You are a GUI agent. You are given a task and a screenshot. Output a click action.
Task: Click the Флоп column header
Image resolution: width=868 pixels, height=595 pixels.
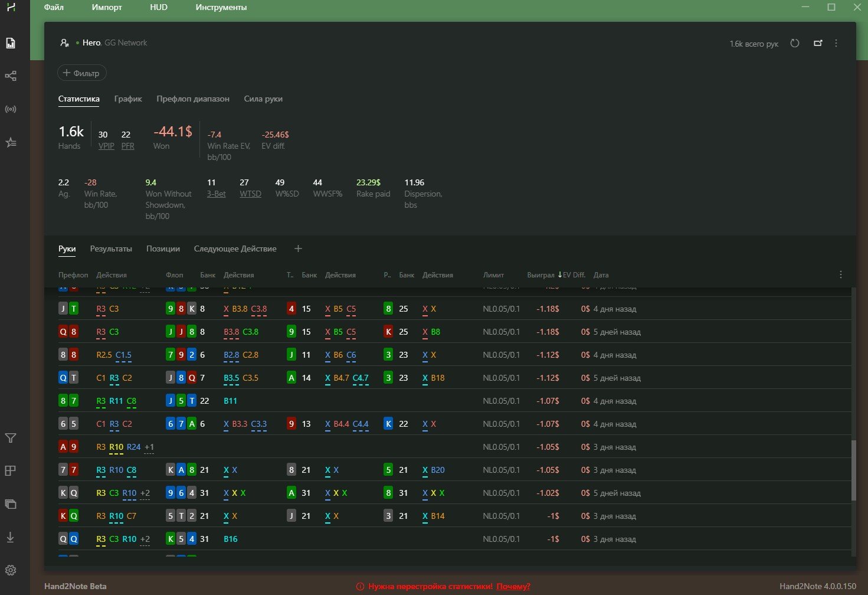pyautogui.click(x=174, y=275)
